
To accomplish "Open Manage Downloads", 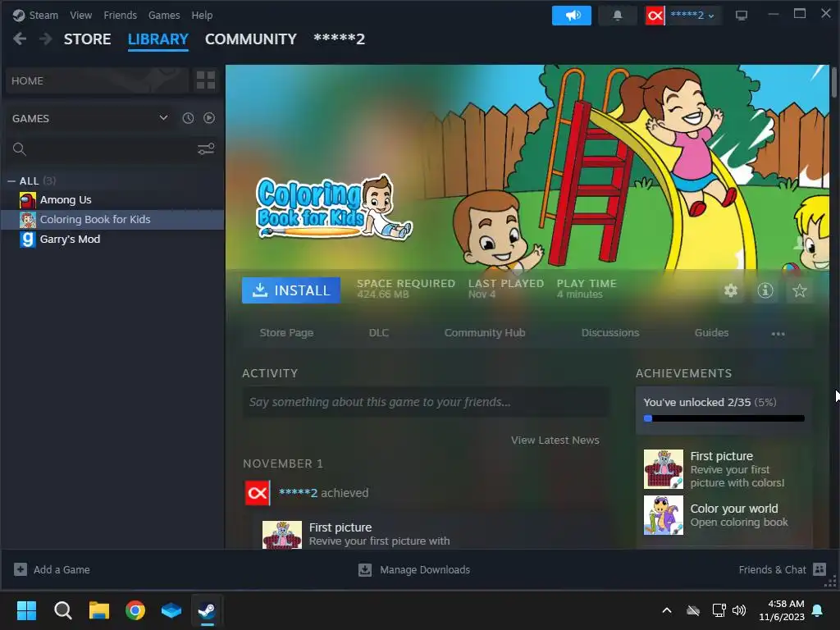I will 414,569.
